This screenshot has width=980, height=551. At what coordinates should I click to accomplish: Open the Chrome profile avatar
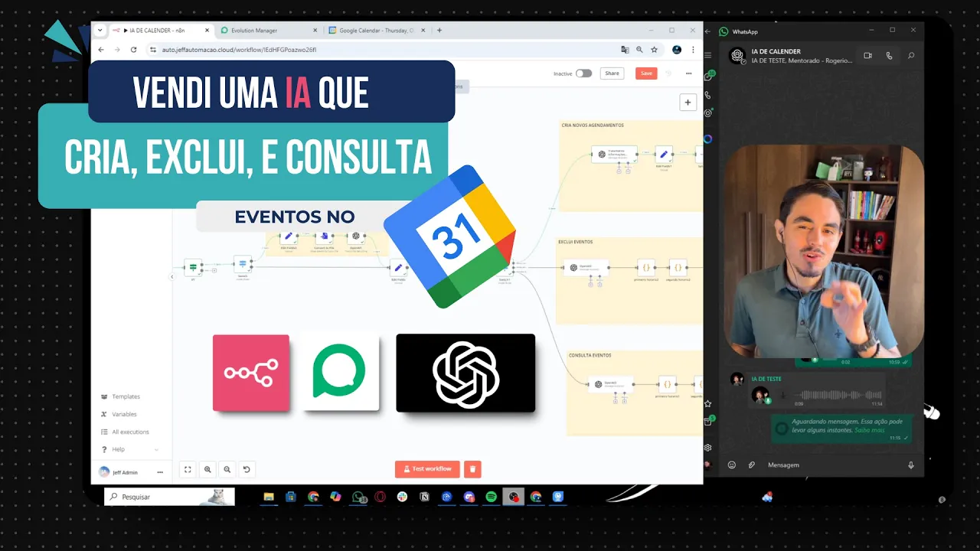(677, 50)
